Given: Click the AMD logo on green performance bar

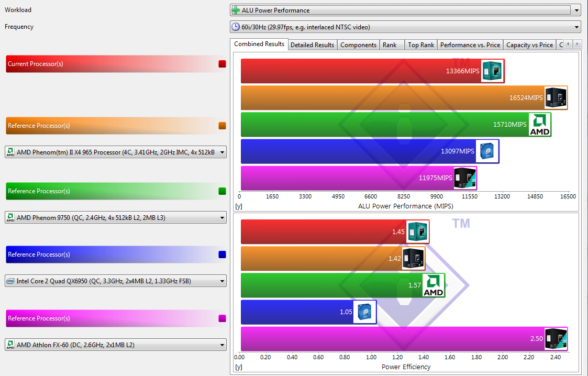Looking at the screenshot, I should 540,125.
